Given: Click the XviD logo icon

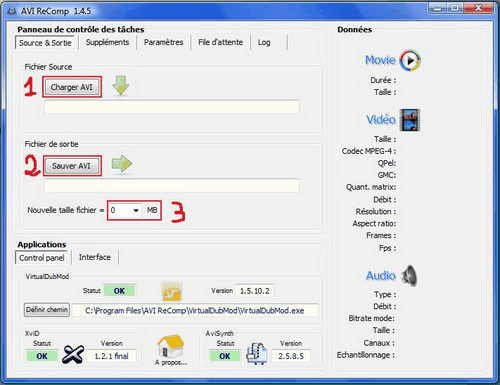Looking at the screenshot, I should pos(73,354).
